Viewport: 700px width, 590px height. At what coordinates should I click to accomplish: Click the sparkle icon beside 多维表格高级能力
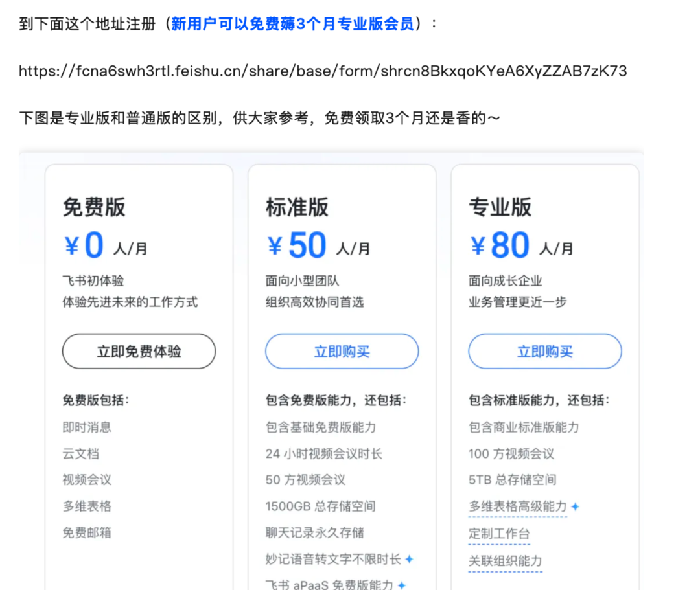576,506
